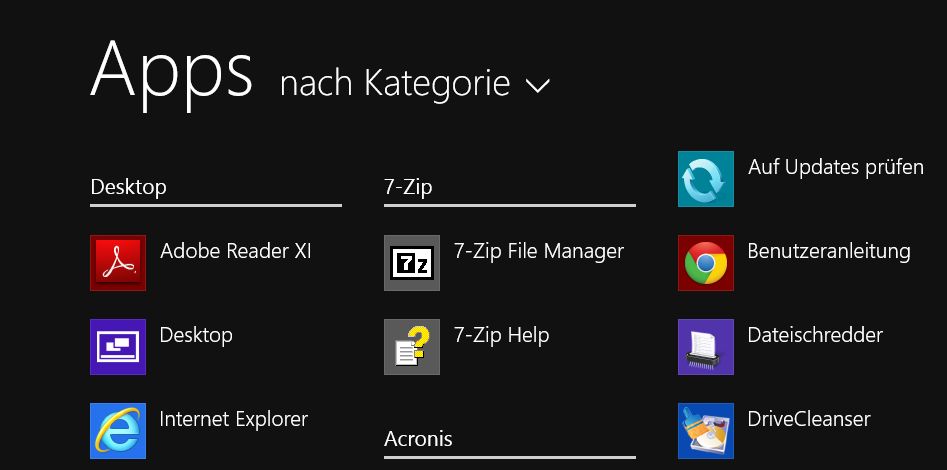Click the 'Internet Explorer' label

click(234, 419)
